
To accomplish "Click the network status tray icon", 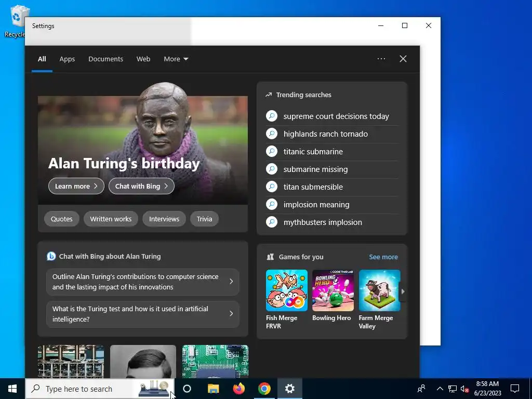I will tap(453, 389).
